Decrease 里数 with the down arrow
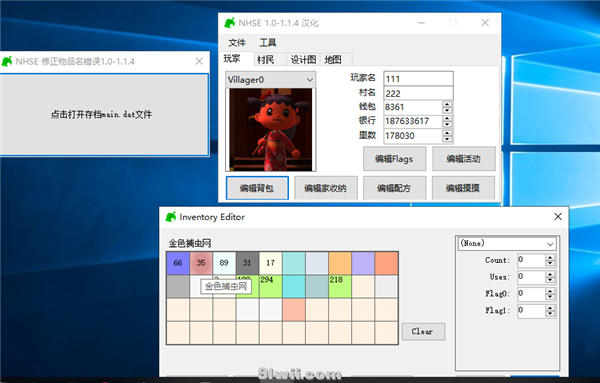The height and width of the screenshot is (383, 600). pos(447,139)
